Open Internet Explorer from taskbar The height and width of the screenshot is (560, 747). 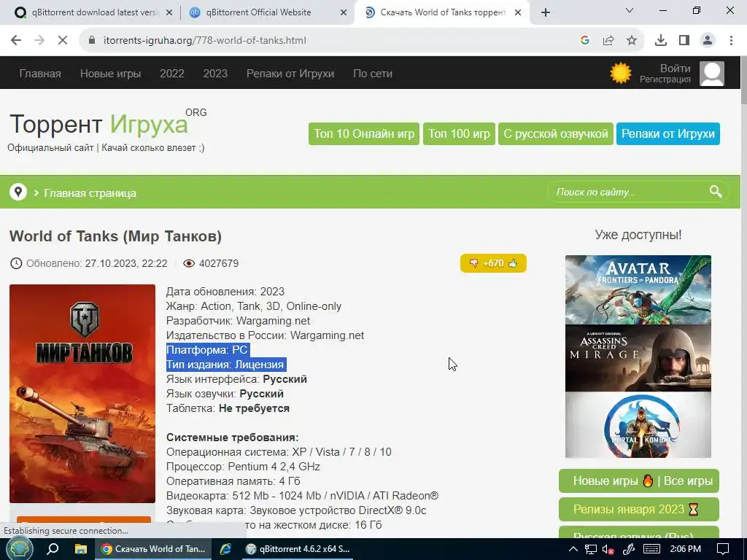click(225, 549)
